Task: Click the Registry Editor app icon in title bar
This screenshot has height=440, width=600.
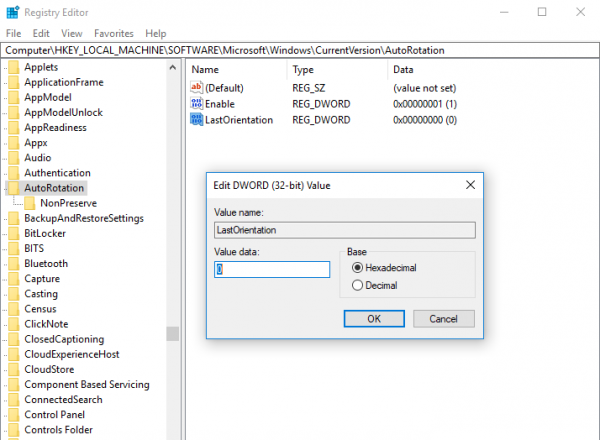Action: (13, 12)
